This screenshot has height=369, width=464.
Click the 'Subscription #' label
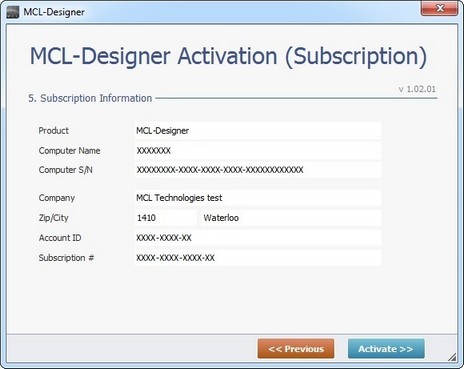click(66, 258)
